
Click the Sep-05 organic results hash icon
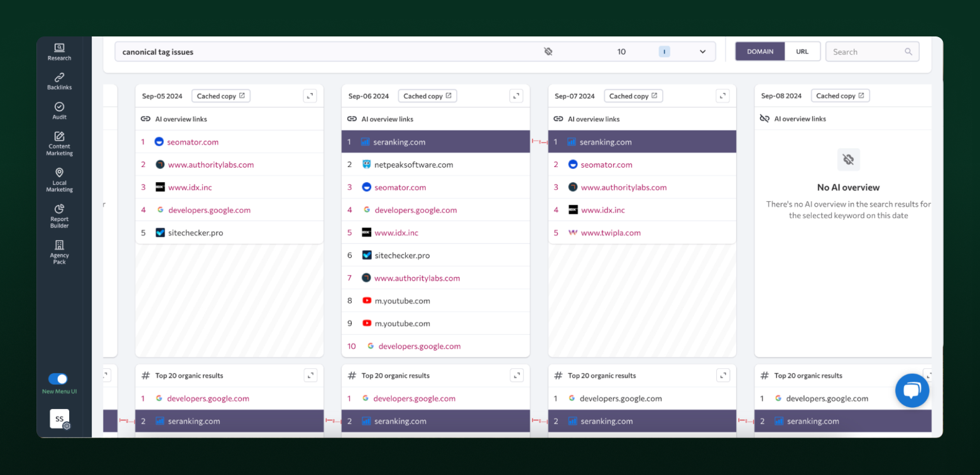coord(145,375)
